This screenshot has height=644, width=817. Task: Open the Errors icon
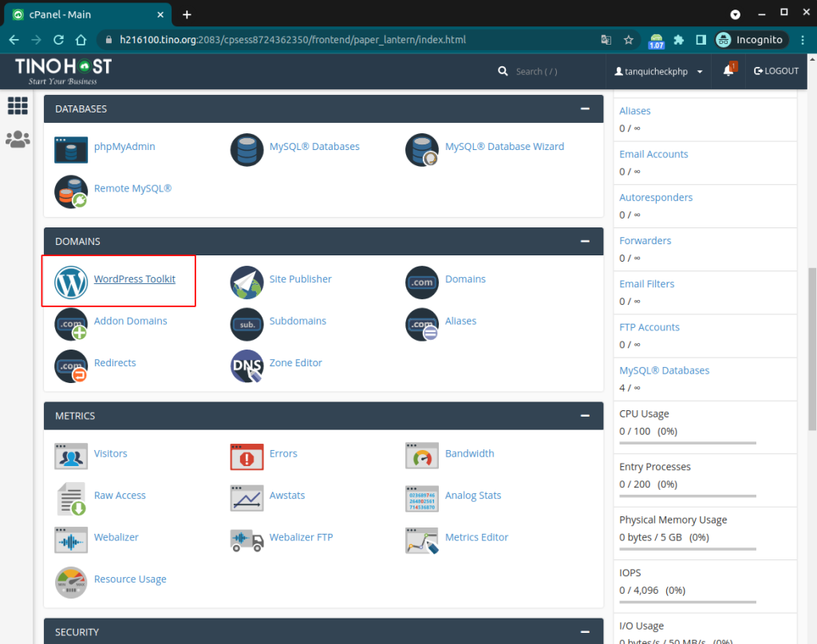coord(247,456)
